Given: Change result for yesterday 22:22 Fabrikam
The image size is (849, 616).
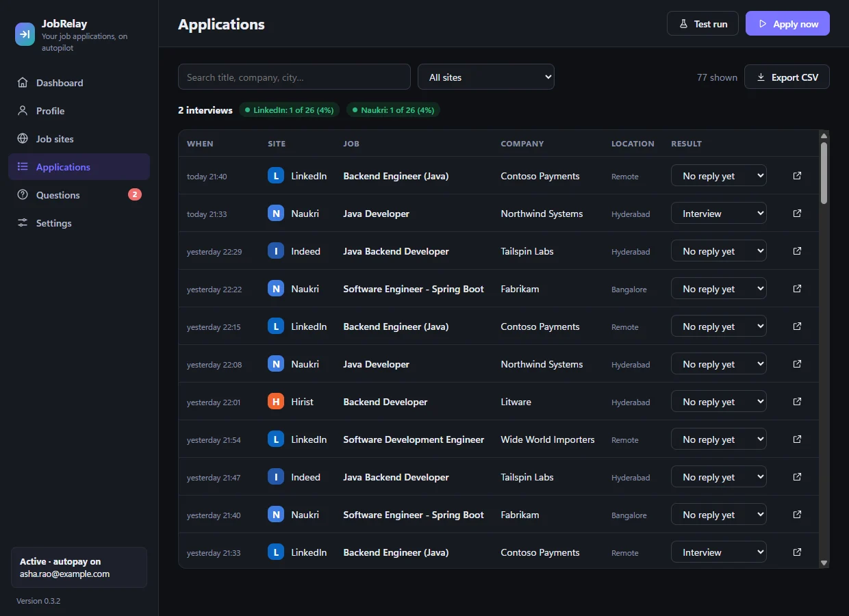Looking at the screenshot, I should click(718, 289).
